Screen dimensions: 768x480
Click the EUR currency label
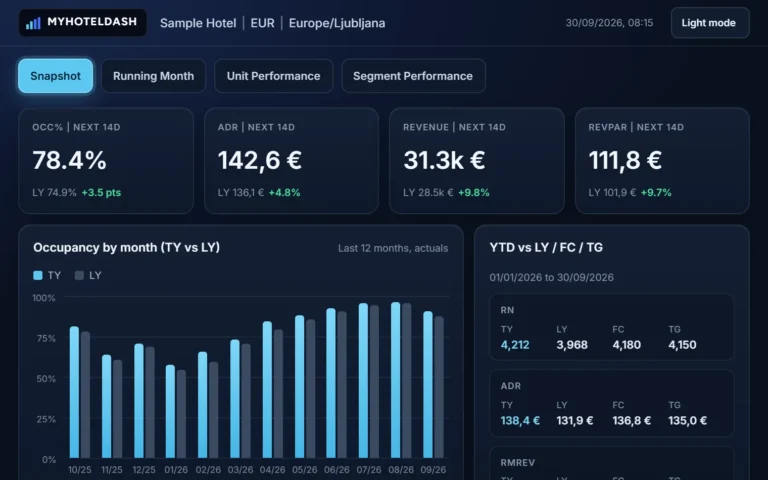pyautogui.click(x=263, y=23)
